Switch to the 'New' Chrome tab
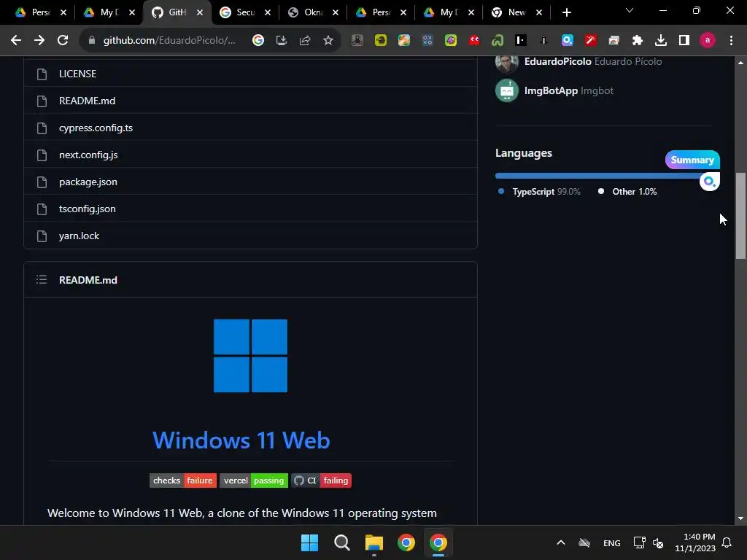The height and width of the screenshot is (560, 747). click(516, 12)
